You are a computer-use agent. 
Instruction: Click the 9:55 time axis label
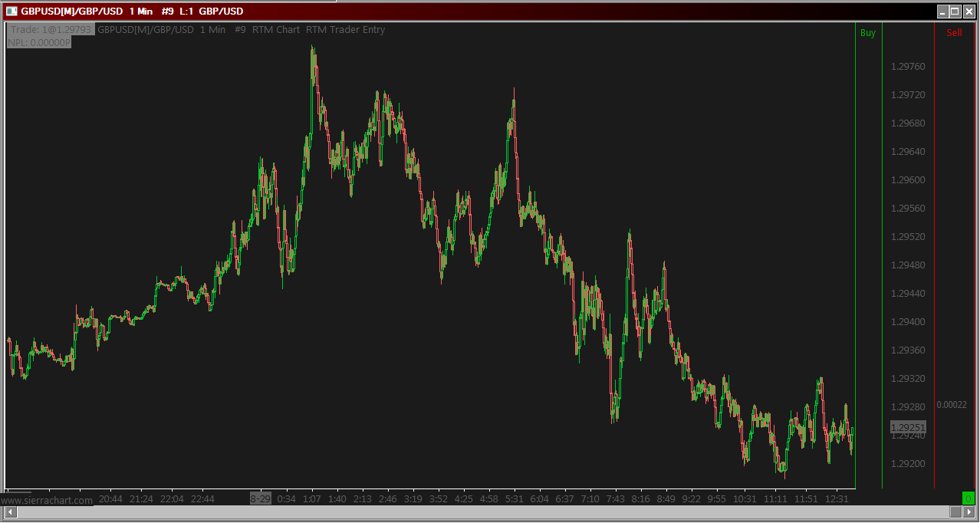717,498
